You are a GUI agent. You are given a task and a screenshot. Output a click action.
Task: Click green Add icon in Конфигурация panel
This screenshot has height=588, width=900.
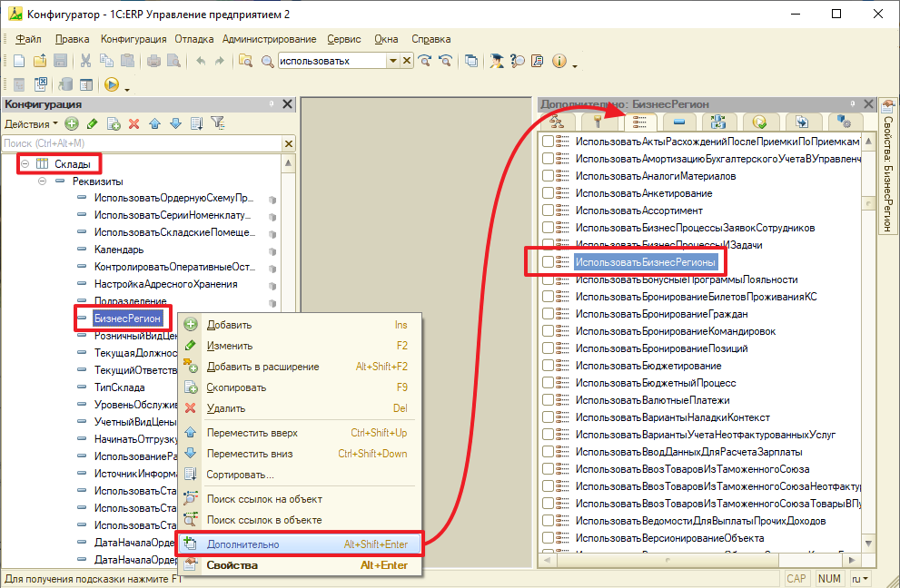pyautogui.click(x=72, y=123)
